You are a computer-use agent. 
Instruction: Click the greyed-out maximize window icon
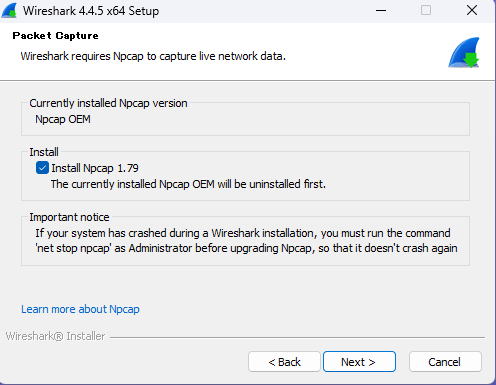426,10
